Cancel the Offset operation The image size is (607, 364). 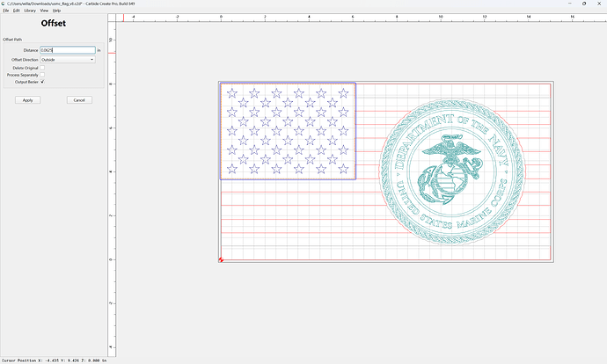(79, 100)
